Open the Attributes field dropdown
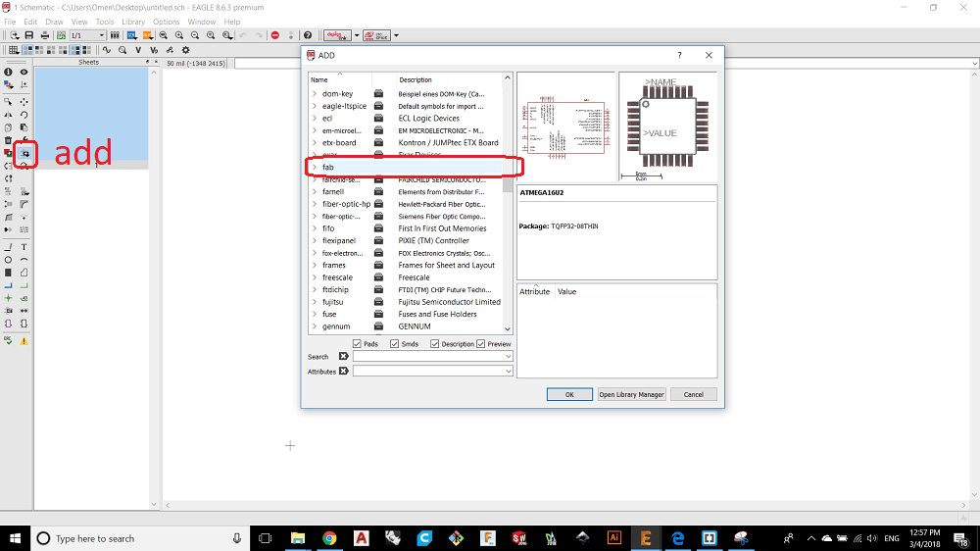The height and width of the screenshot is (551, 980). [x=508, y=371]
